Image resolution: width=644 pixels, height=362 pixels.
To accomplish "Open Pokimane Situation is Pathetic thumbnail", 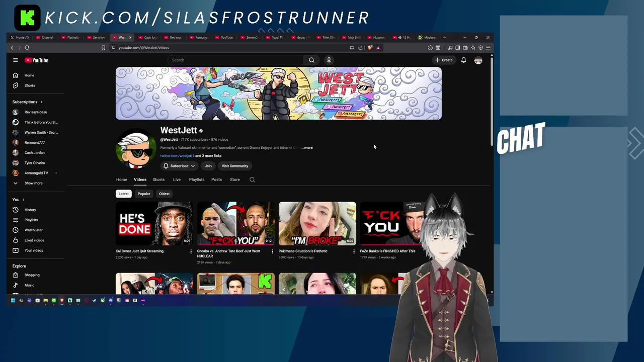I will [317, 224].
